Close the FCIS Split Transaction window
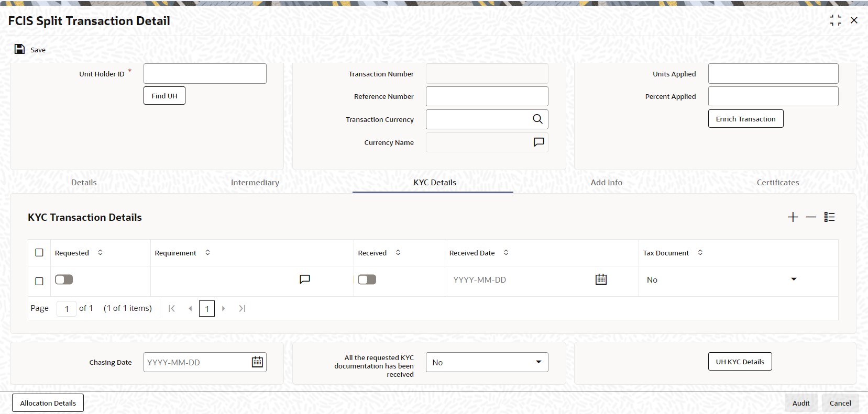 point(854,20)
